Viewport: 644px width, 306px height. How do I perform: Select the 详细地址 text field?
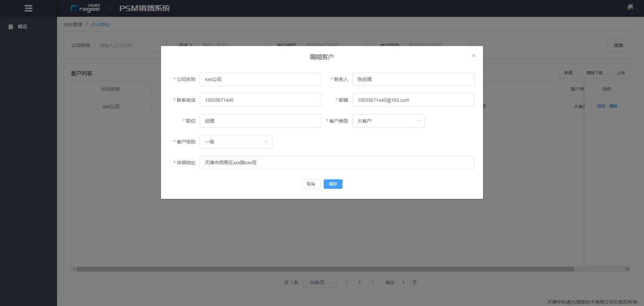pos(337,163)
